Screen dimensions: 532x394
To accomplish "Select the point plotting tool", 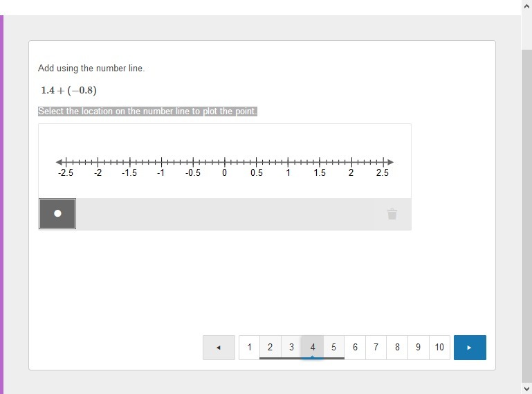I will [57, 214].
